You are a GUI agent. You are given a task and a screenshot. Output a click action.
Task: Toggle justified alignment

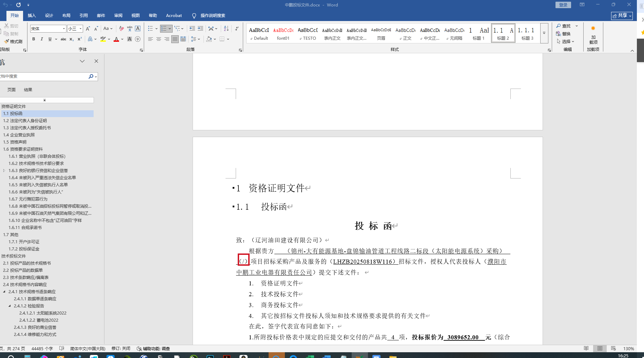pyautogui.click(x=175, y=39)
